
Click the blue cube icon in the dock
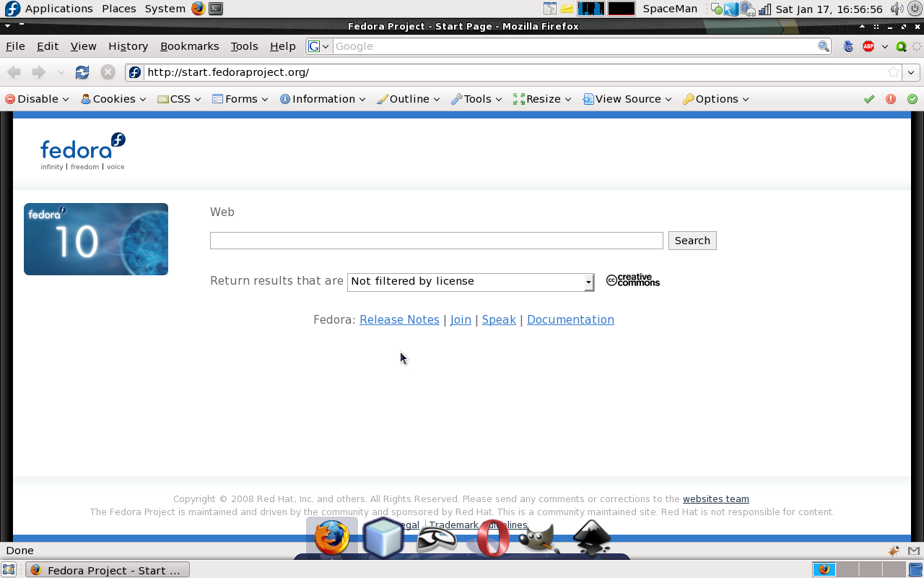[383, 538]
